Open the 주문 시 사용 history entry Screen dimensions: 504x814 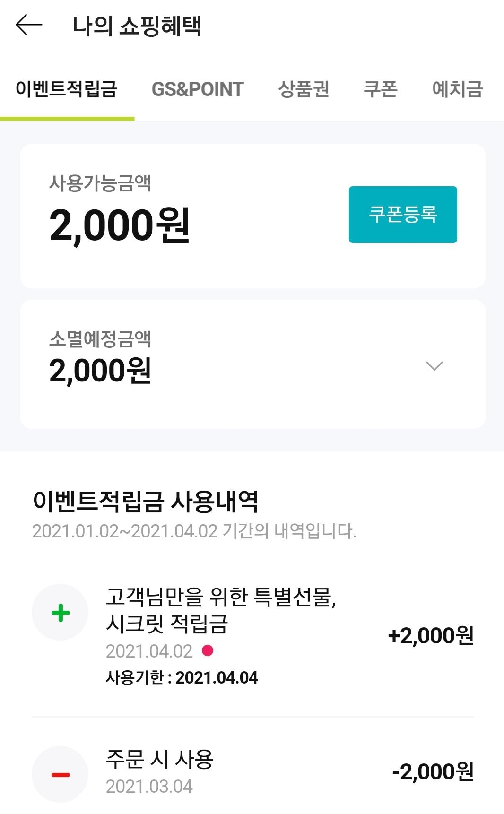160,760
